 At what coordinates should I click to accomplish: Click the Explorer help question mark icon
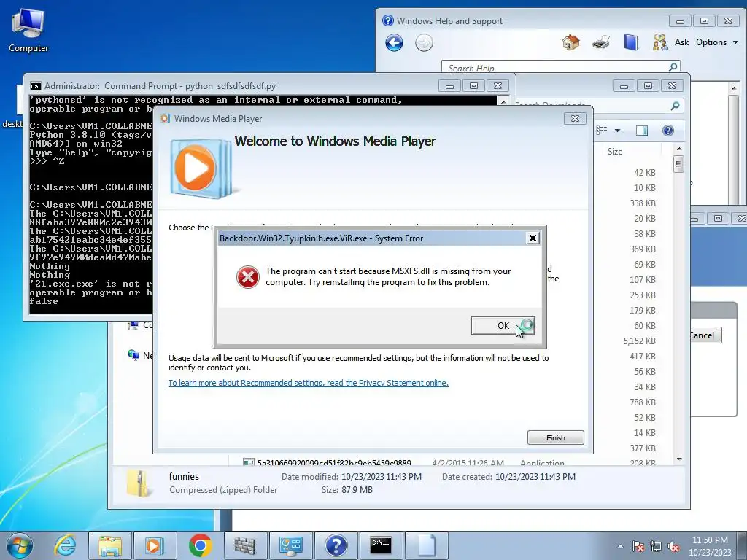click(x=668, y=131)
